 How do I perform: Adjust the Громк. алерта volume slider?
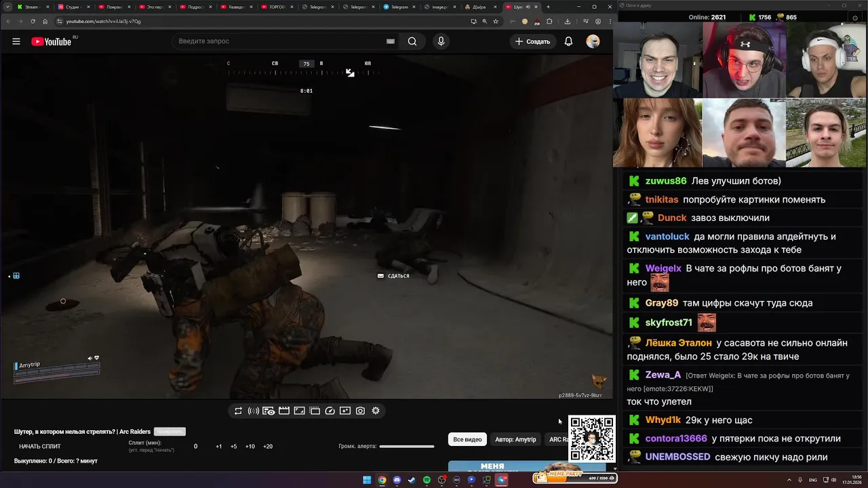click(x=407, y=446)
